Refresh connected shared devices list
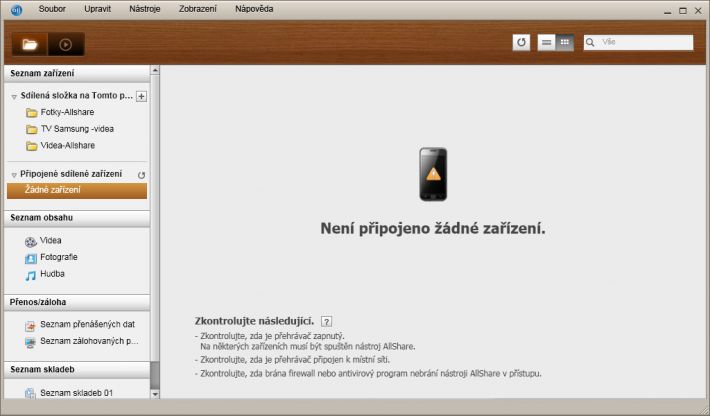The height and width of the screenshot is (416, 710). point(141,175)
